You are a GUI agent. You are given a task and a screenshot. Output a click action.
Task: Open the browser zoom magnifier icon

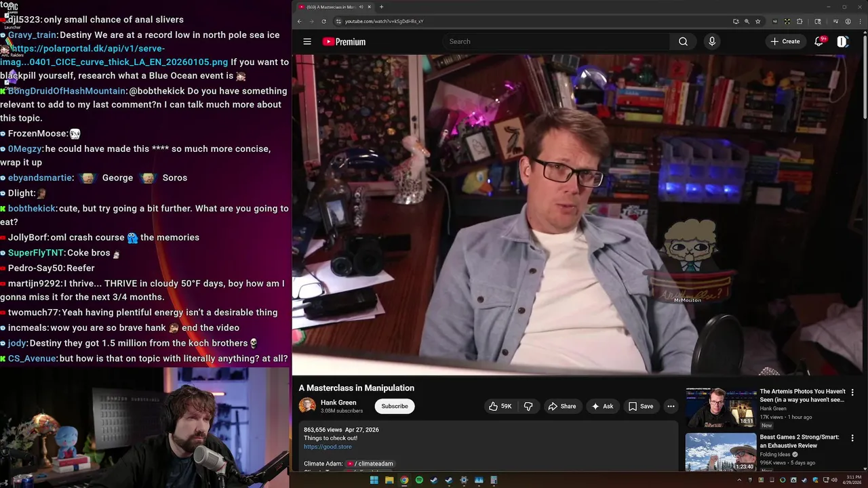747,21
